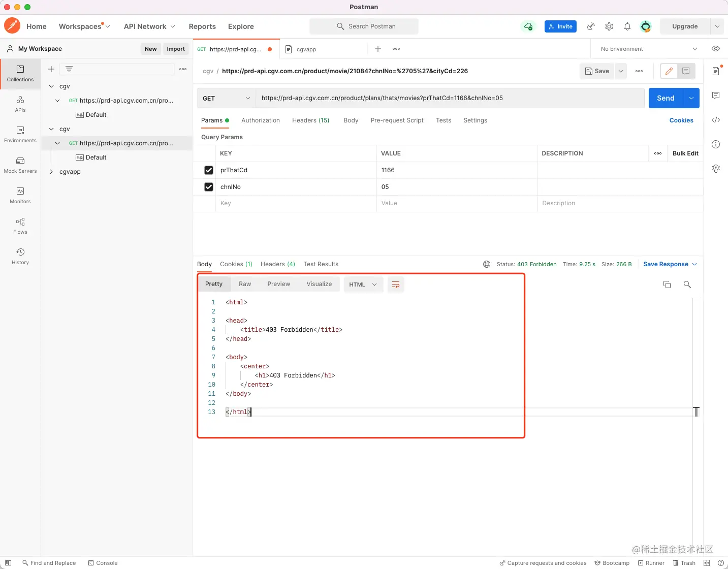
Task: Switch to the Authorization tab
Action: point(261,120)
